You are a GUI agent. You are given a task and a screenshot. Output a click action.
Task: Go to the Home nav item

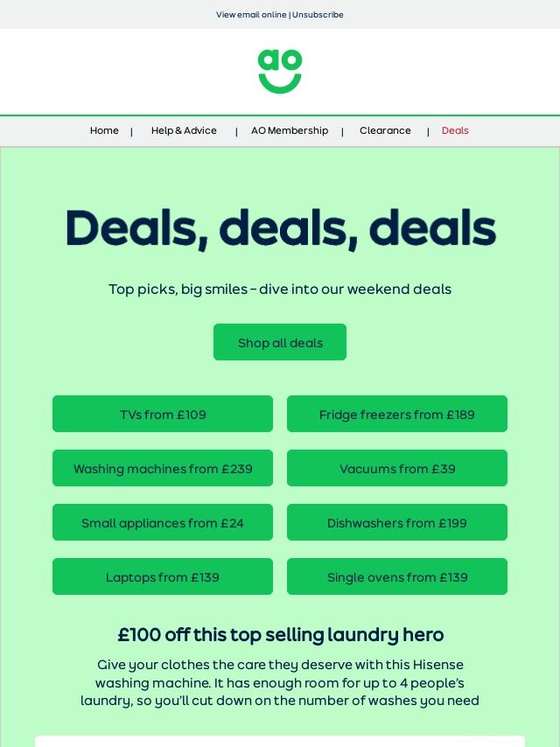pos(104,130)
